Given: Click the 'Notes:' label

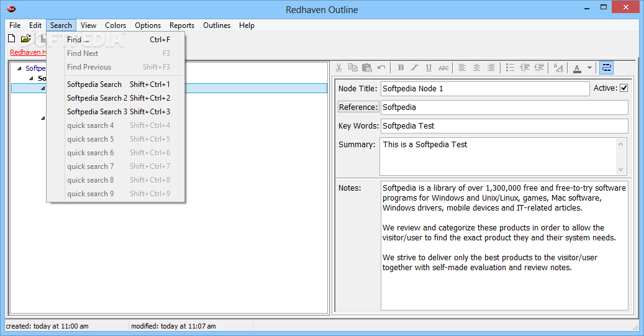Looking at the screenshot, I should 350,188.
